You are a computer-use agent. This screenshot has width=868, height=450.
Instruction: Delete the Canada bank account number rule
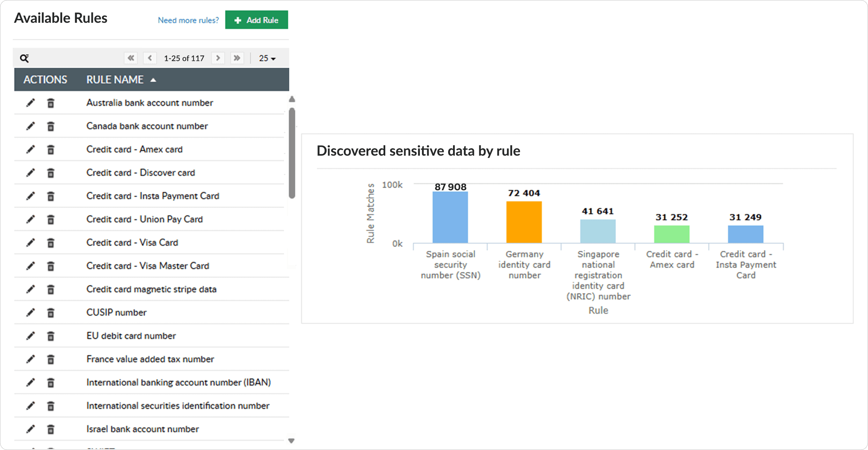(x=51, y=126)
